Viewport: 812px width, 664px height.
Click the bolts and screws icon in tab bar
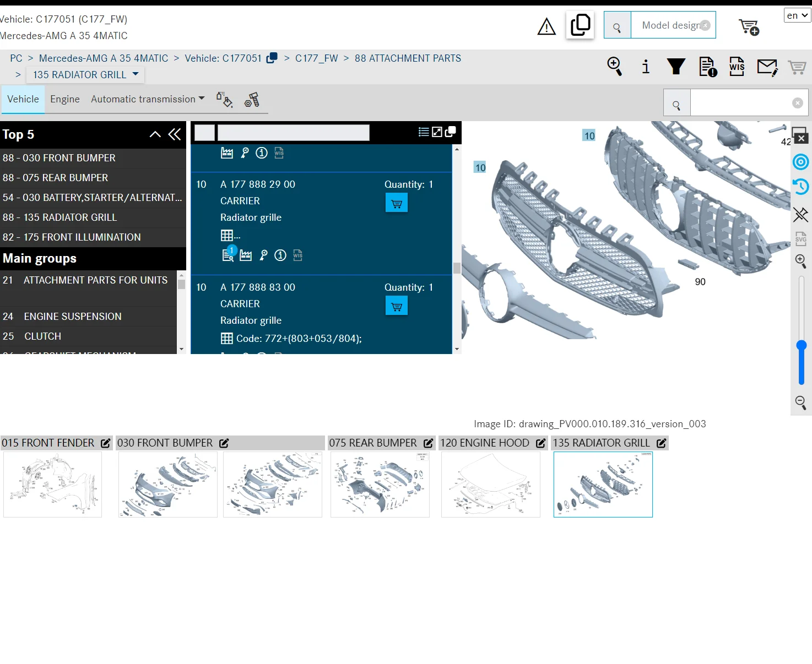click(252, 100)
